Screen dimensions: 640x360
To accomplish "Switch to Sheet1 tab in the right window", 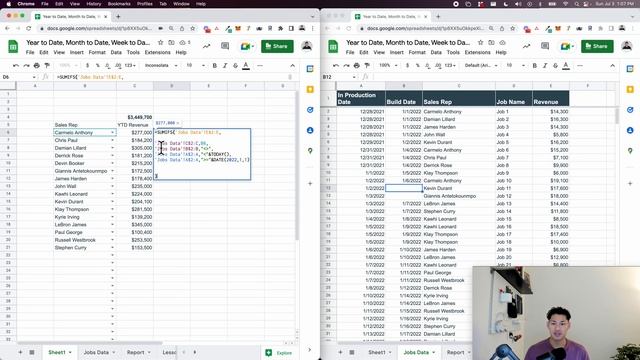I will pos(380,352).
